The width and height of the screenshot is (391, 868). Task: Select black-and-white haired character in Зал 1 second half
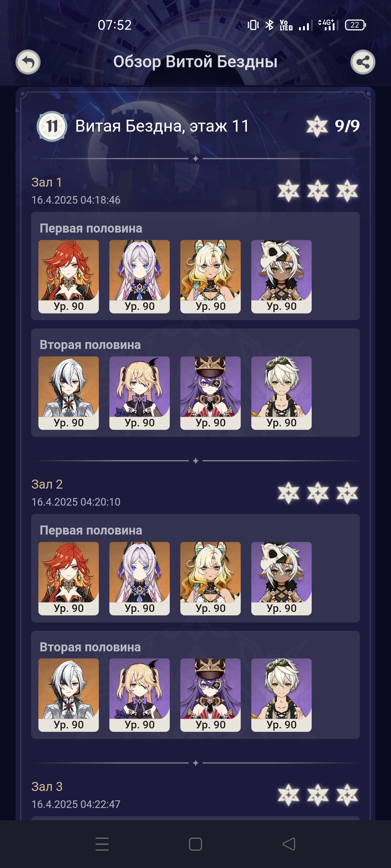click(68, 393)
